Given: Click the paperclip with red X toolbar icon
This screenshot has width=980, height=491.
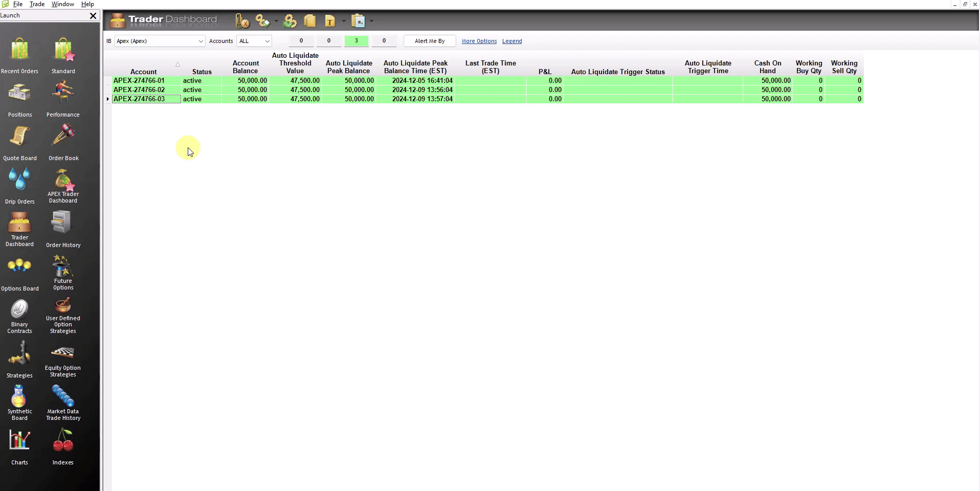Looking at the screenshot, I should pos(242,21).
